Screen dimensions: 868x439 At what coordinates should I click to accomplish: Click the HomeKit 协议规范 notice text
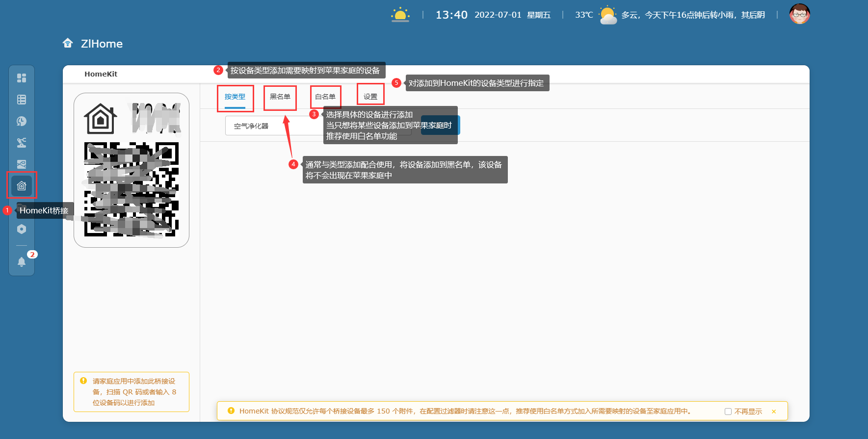click(x=465, y=411)
